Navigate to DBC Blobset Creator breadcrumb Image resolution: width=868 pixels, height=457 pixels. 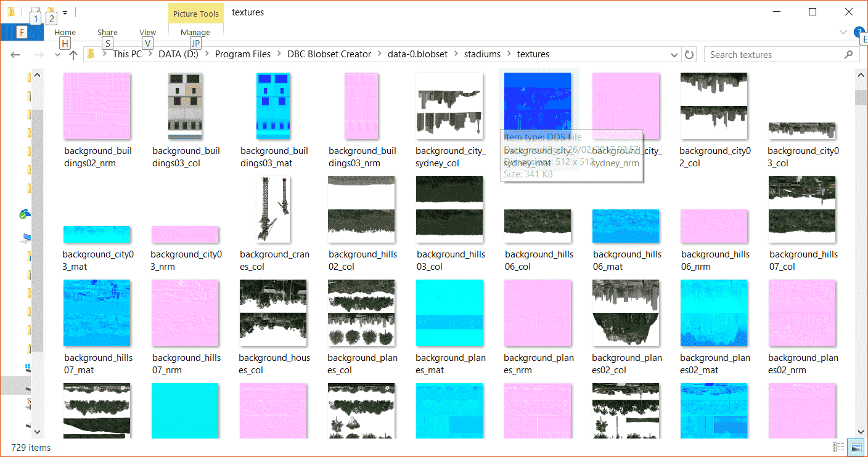329,54
